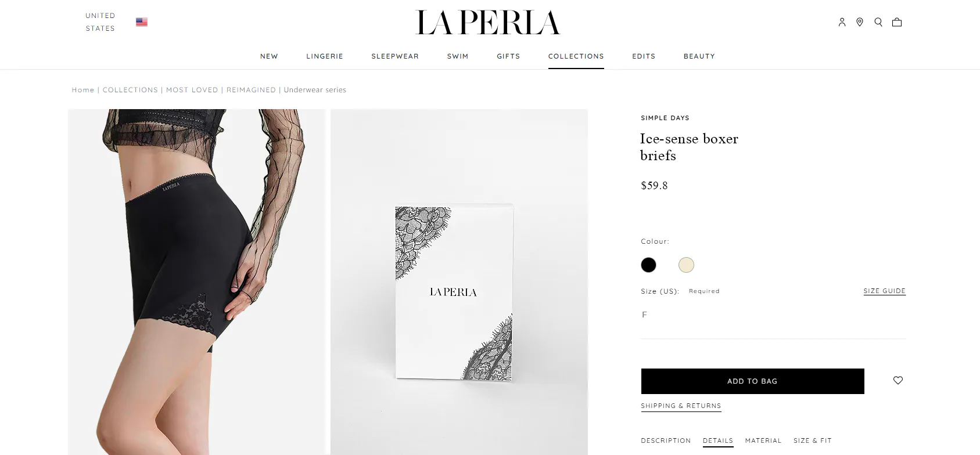Open the account profile icon
Viewport: 980px width, 455px height.
(842, 22)
